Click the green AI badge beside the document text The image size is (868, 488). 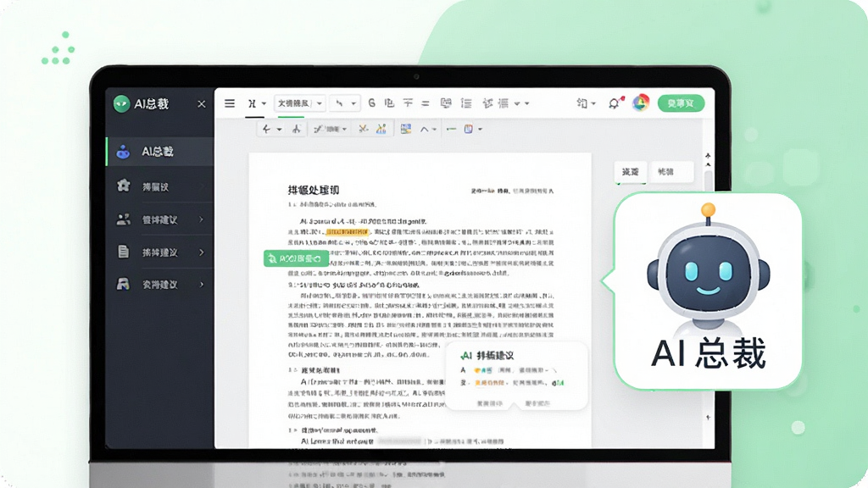coord(296,258)
